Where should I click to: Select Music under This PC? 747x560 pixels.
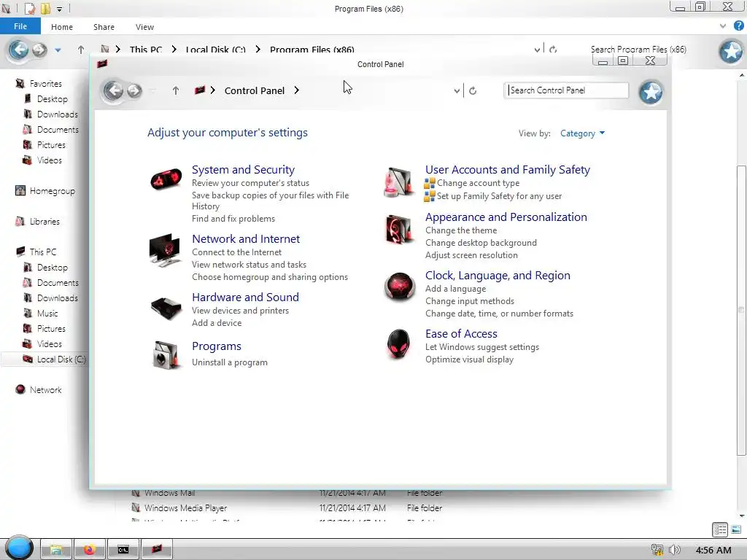(x=41, y=314)
